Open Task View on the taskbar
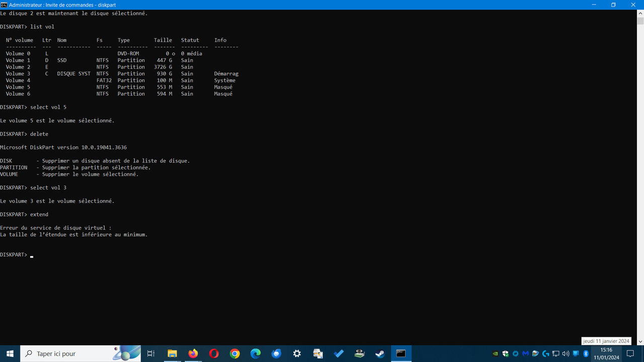This screenshot has width=644, height=362. pos(150,353)
